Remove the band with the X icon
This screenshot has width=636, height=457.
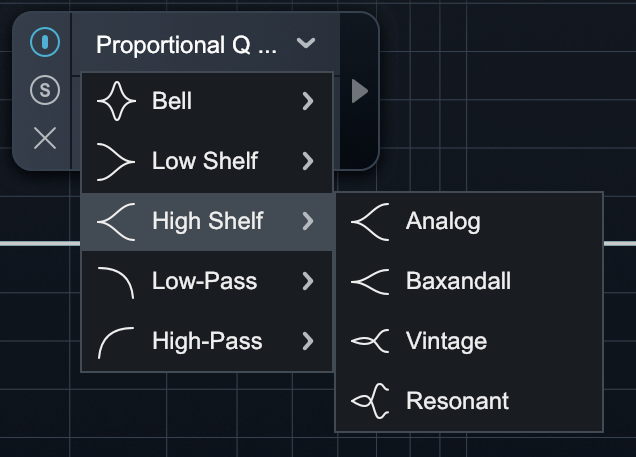point(45,138)
